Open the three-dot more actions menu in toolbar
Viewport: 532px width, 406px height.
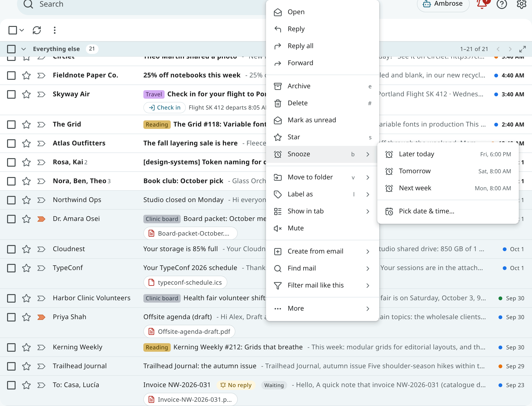(55, 30)
